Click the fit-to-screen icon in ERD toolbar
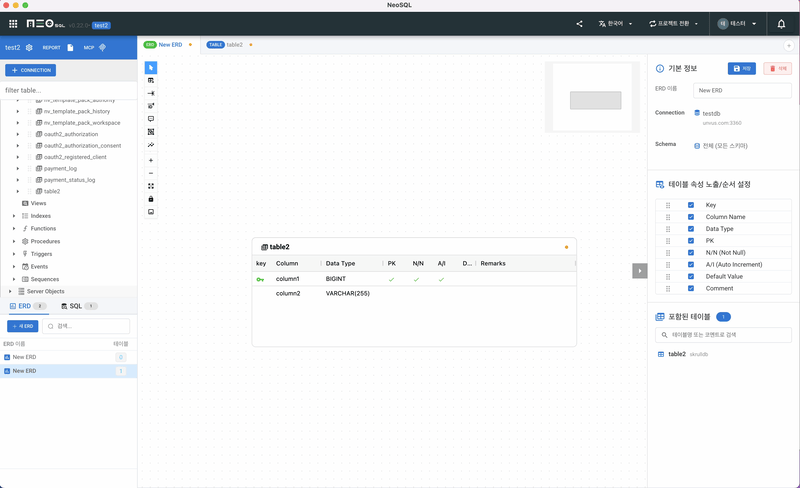Screen dimensions: 800x488 (151, 186)
